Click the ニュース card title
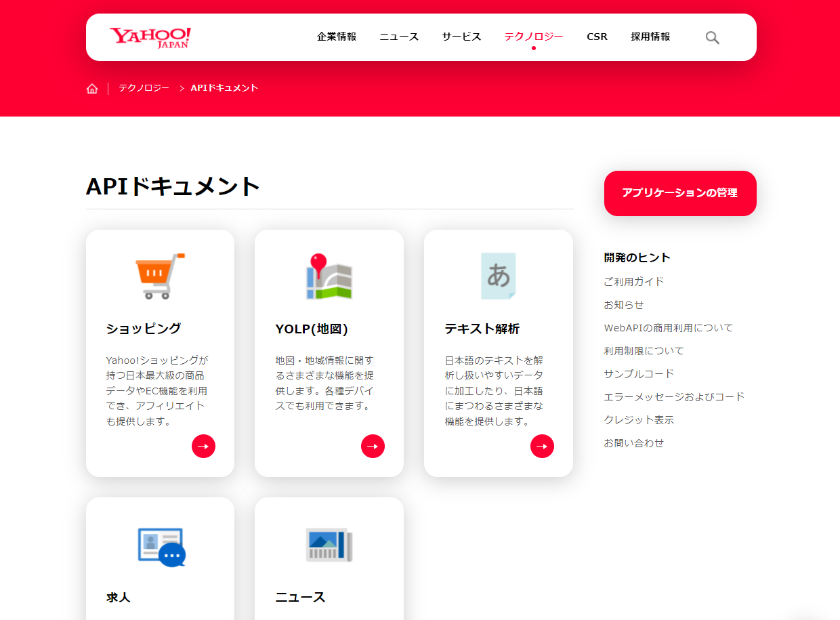The height and width of the screenshot is (620, 840). tap(300, 597)
